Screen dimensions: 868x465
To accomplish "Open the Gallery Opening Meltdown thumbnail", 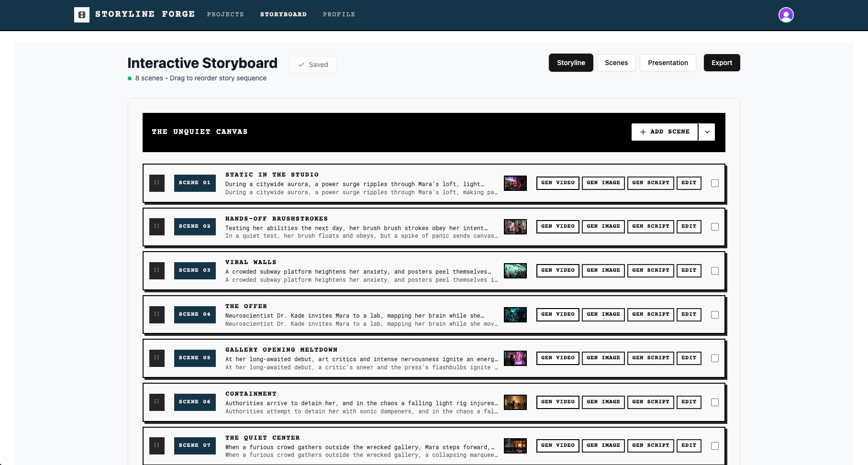I will point(515,358).
